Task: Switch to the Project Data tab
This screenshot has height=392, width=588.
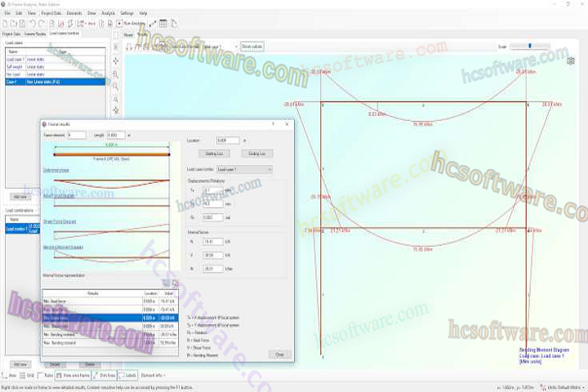Action: tap(11, 33)
